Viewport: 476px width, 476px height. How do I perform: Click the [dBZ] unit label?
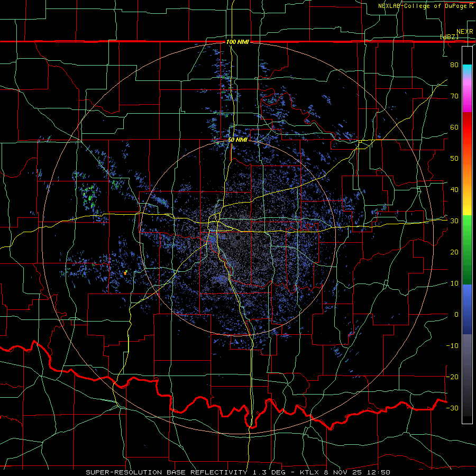click(x=449, y=37)
